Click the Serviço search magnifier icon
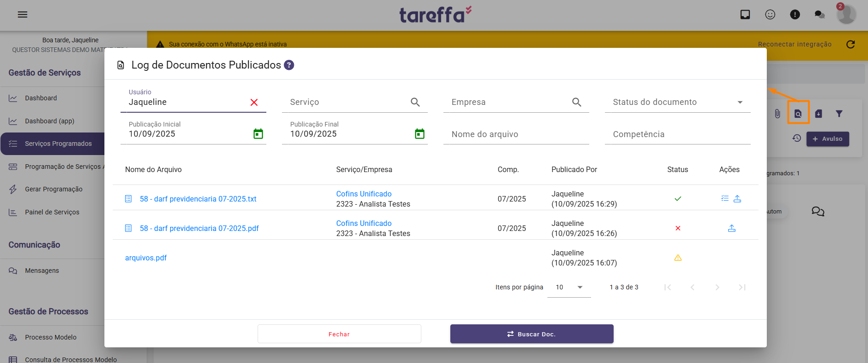Viewport: 868px width, 363px height. coord(415,102)
